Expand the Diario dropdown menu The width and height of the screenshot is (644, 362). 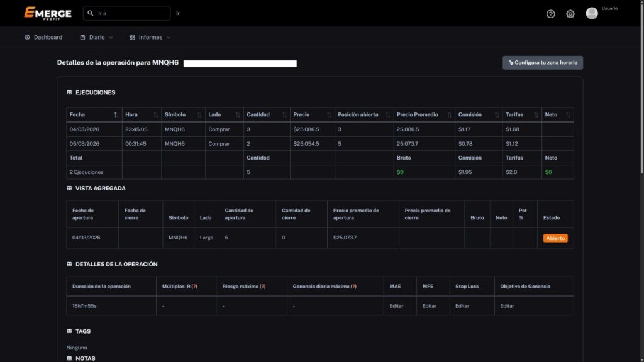[96, 38]
